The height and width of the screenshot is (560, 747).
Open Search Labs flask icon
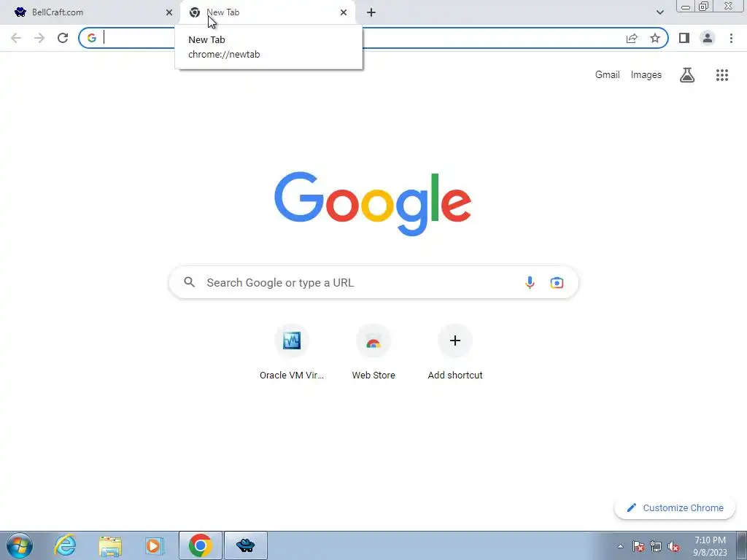tap(687, 75)
